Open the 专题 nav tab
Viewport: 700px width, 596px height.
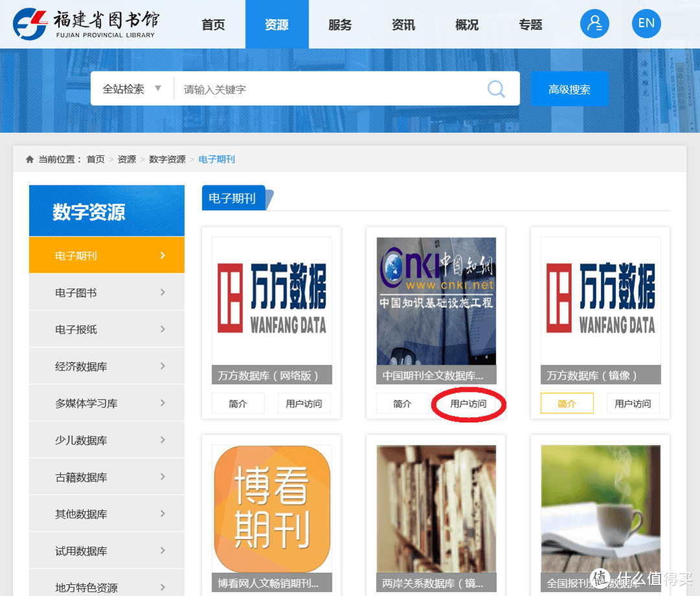(x=530, y=25)
